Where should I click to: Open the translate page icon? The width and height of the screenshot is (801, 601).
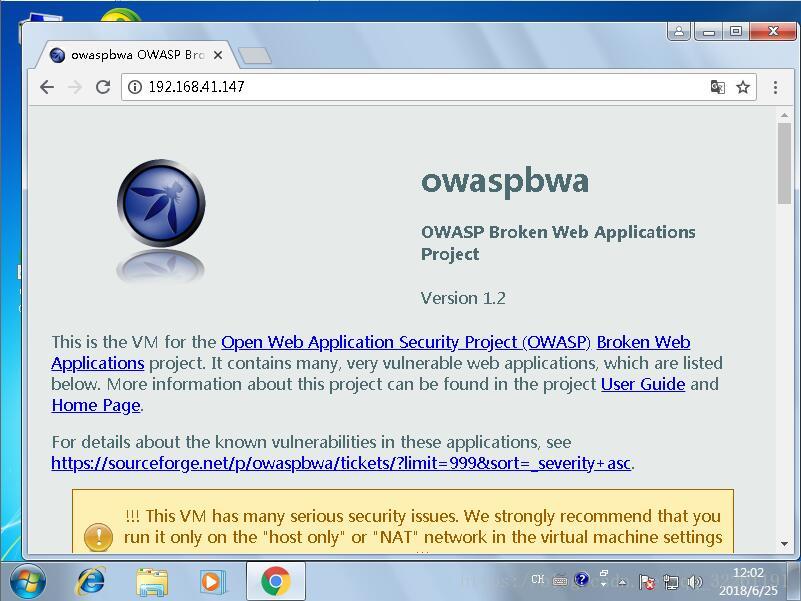pos(718,87)
